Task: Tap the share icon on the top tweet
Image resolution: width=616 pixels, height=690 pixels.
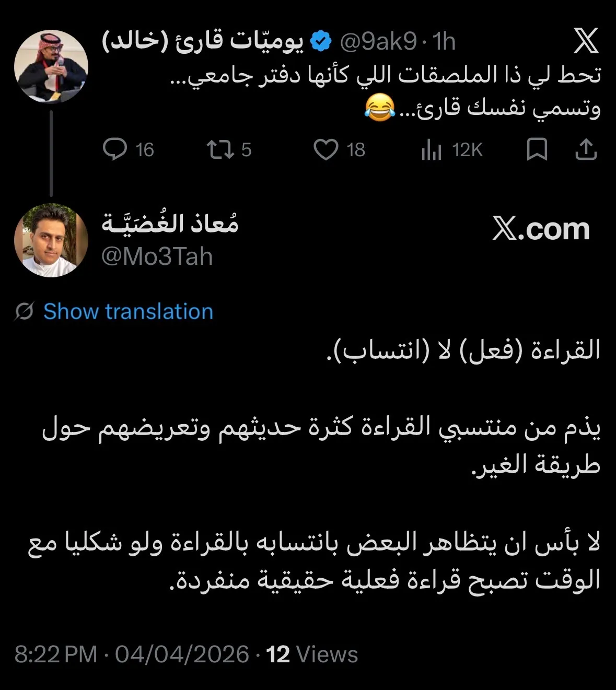Action: [x=586, y=149]
